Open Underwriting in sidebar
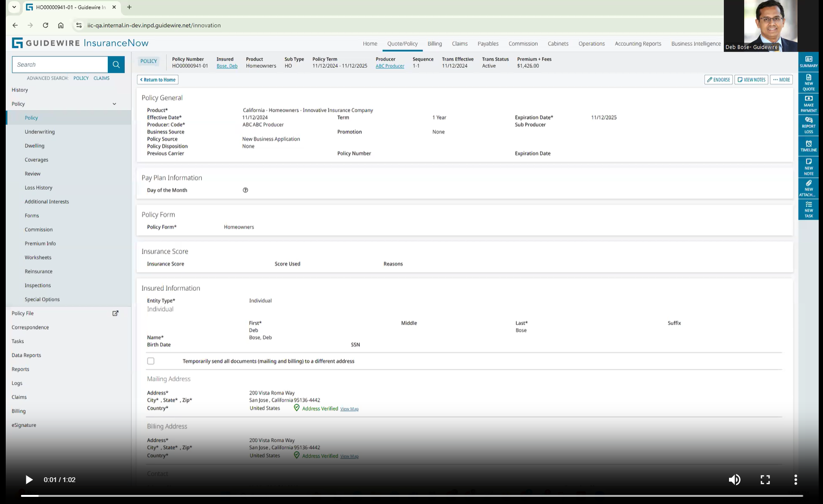The image size is (823, 504). (x=40, y=132)
